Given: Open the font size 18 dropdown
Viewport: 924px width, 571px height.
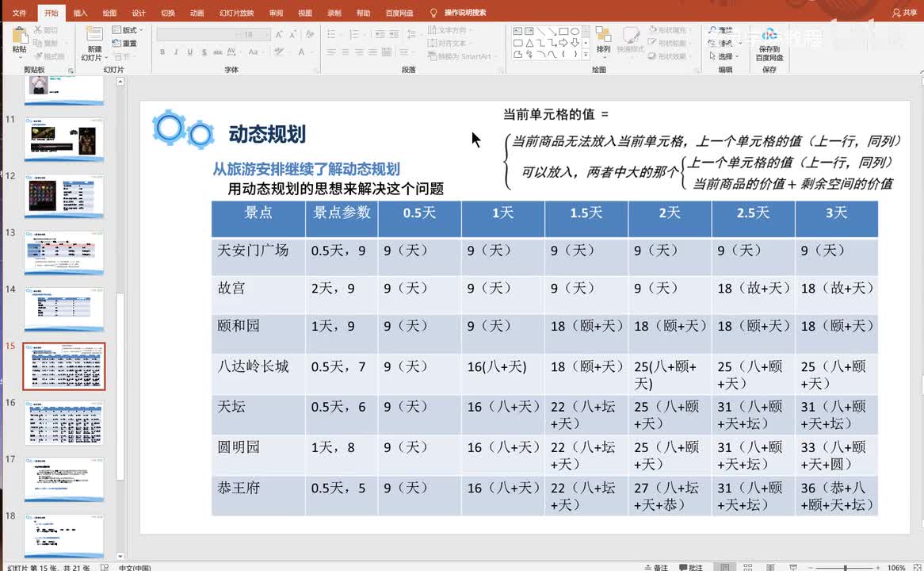Looking at the screenshot, I should [256, 34].
